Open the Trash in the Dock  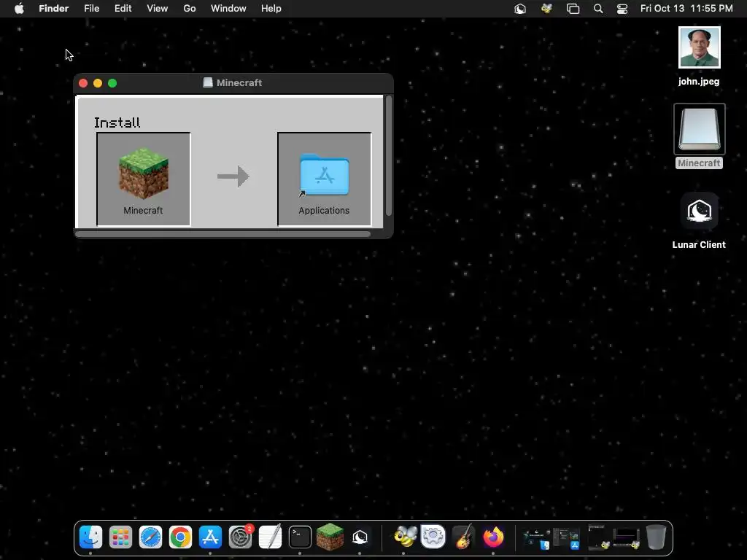(656, 537)
